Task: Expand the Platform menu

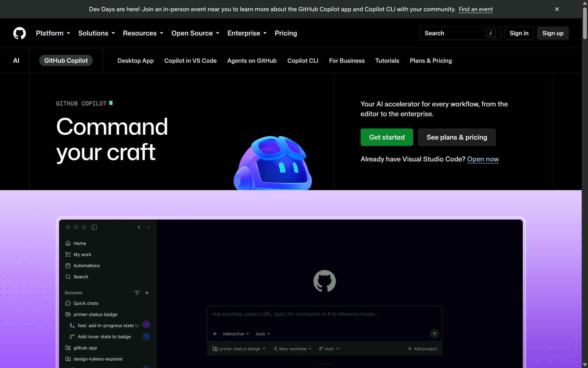Action: click(53, 33)
